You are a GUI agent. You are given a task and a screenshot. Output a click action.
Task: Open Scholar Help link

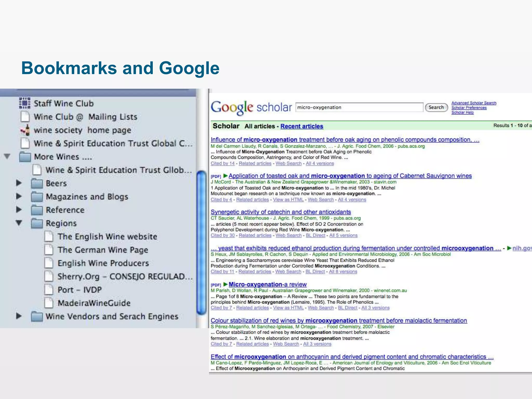tap(462, 112)
